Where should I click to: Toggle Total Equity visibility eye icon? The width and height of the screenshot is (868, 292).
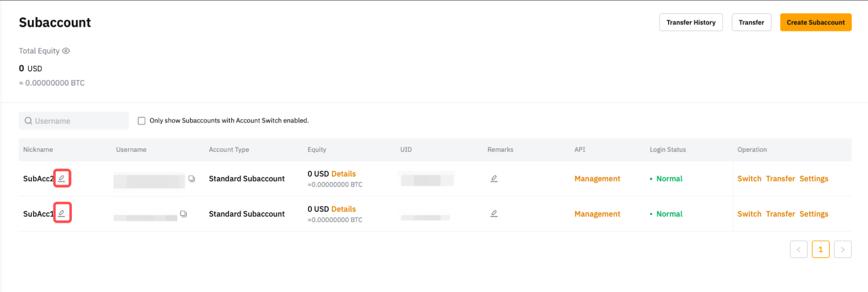click(x=66, y=51)
